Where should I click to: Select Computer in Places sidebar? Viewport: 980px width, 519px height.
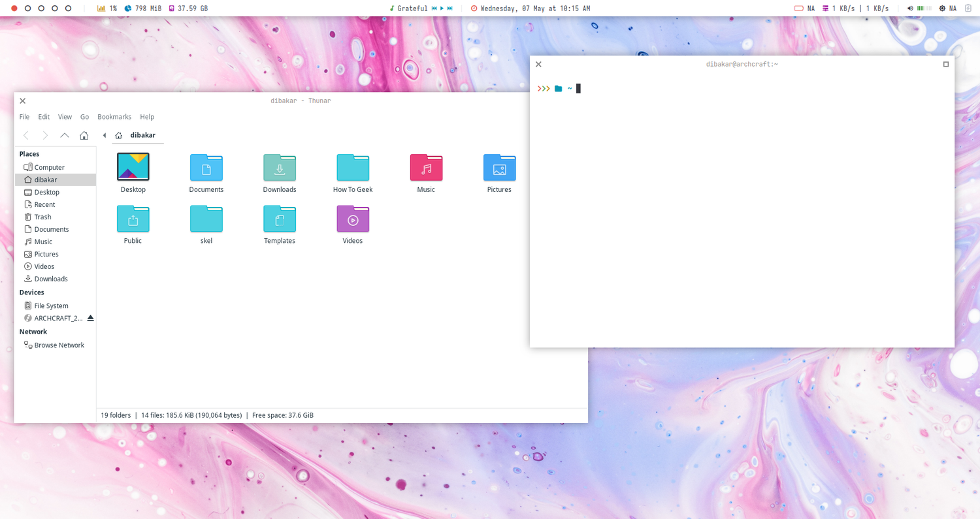tap(55, 167)
